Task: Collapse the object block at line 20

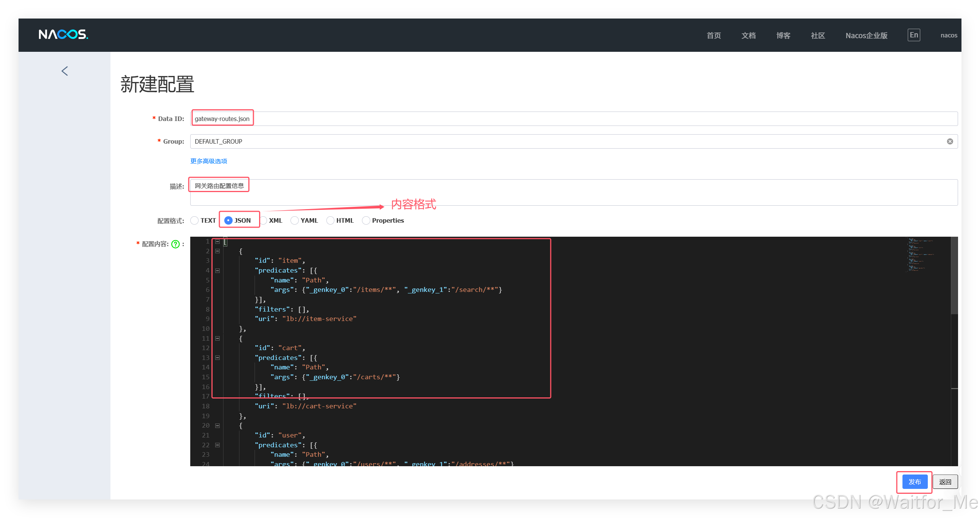Action: (x=217, y=426)
